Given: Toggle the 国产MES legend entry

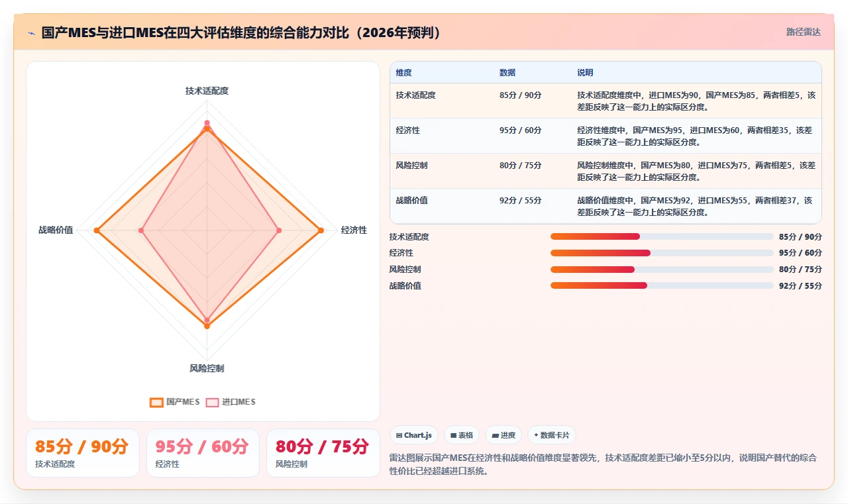Looking at the screenshot, I should (175, 402).
